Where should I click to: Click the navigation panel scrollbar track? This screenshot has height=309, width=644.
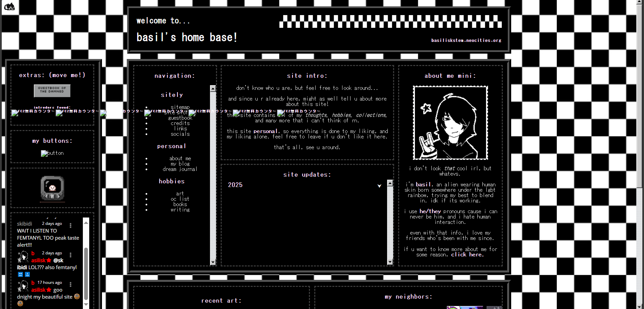click(x=213, y=175)
